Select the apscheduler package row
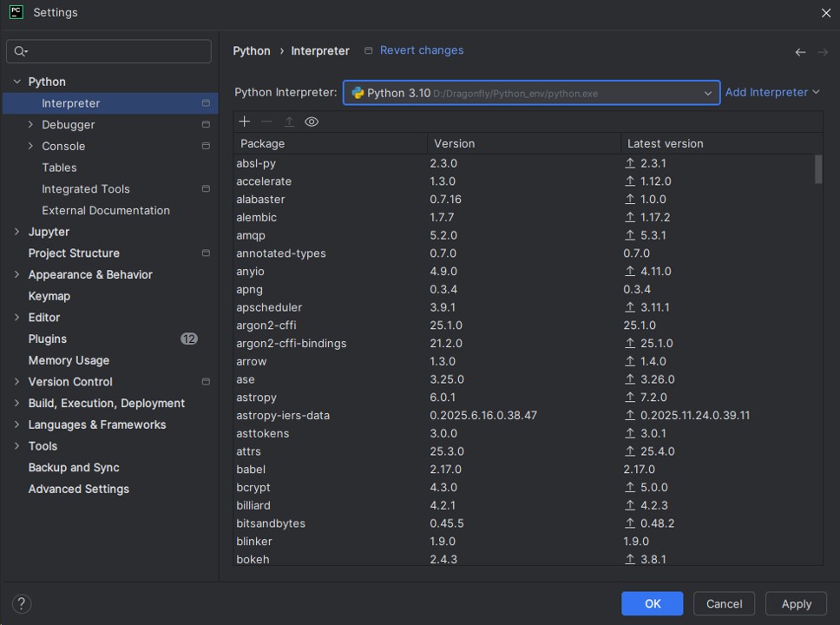The image size is (840, 625). (524, 307)
